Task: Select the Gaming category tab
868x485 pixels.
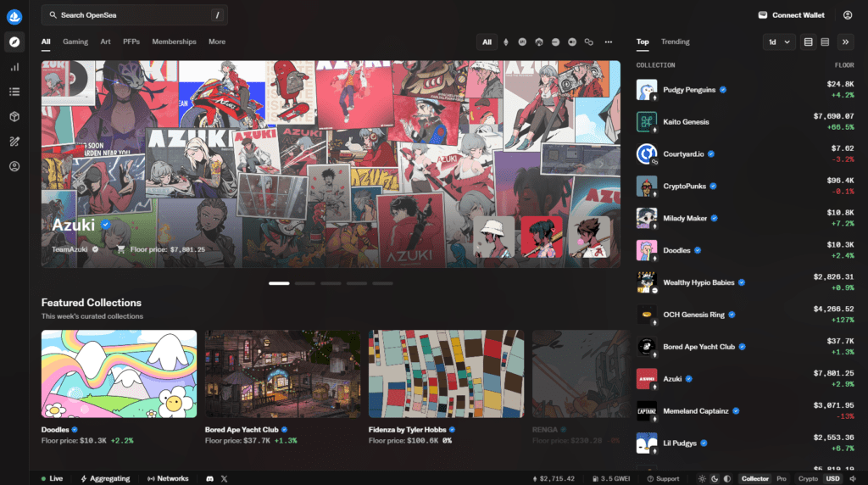Action: [75, 42]
